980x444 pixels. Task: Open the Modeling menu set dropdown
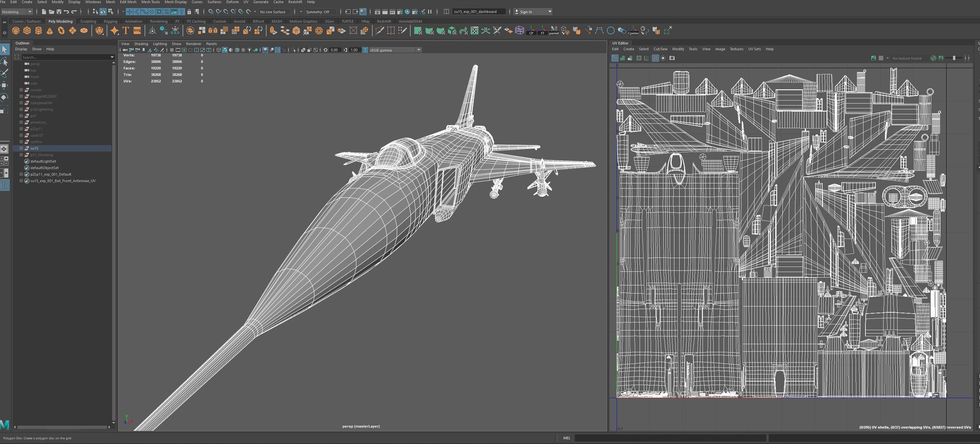coord(17,12)
